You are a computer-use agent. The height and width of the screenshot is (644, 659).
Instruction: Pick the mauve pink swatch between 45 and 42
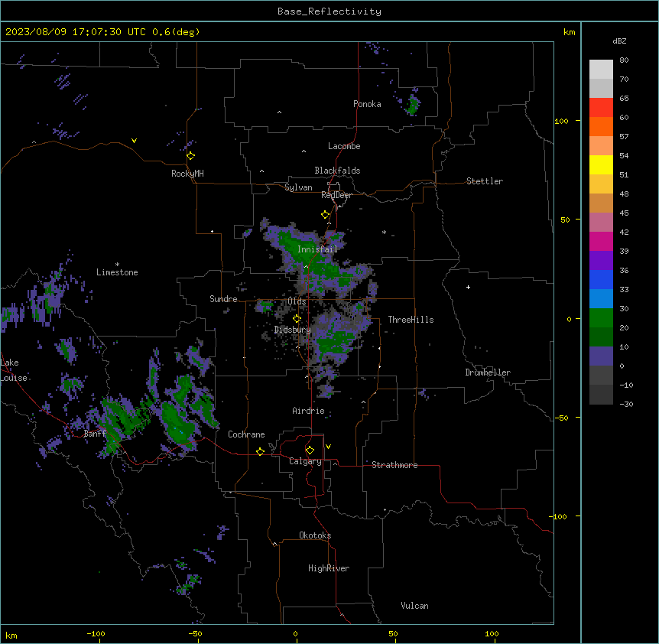(x=601, y=223)
